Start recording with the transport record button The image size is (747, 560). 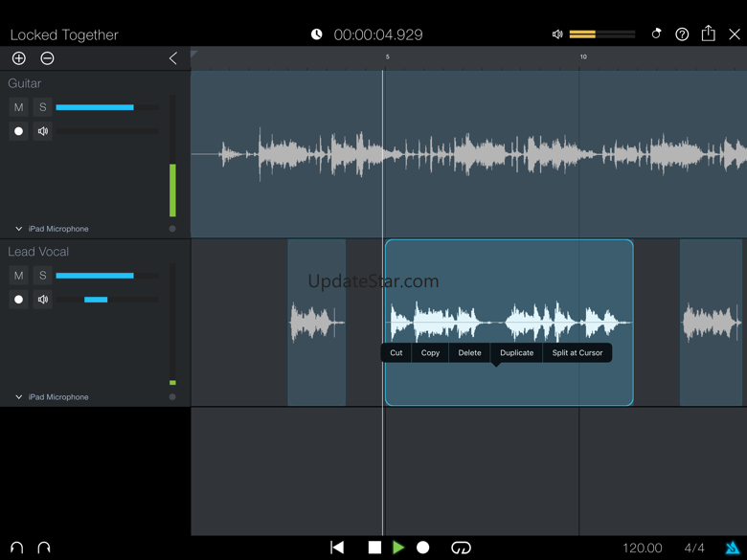[422, 548]
